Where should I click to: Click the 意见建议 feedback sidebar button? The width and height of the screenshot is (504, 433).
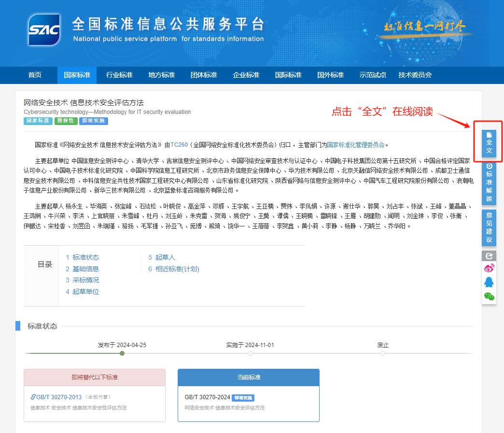coord(489,228)
